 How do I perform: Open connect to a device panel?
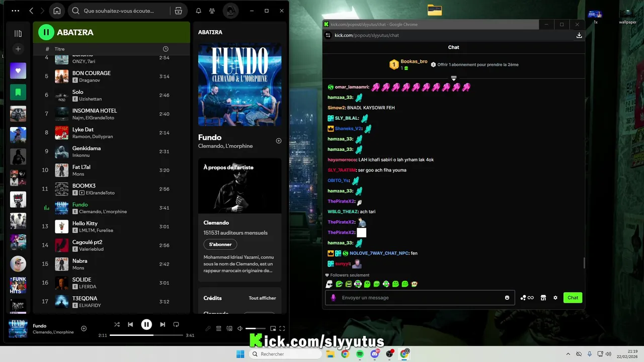(x=229, y=329)
